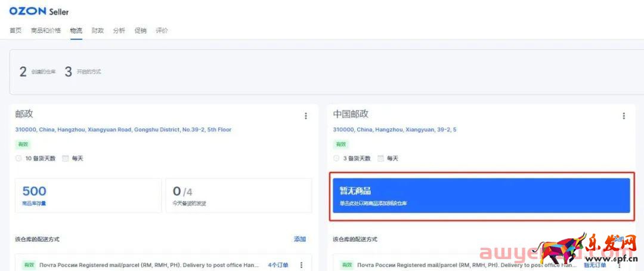Open the OZON Seller logo home
This screenshot has width=644, height=271.
coord(39,11)
